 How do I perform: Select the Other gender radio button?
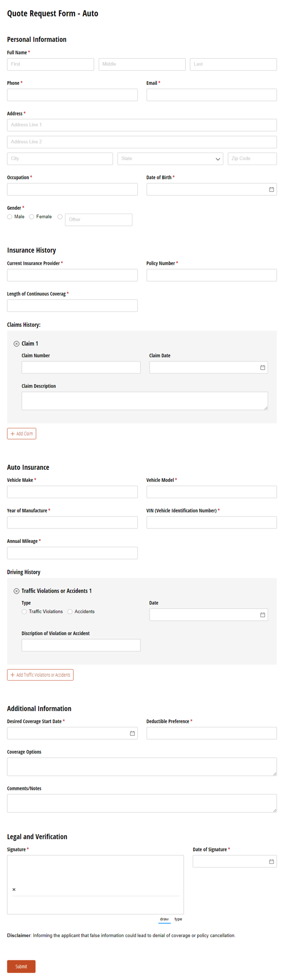(x=60, y=217)
